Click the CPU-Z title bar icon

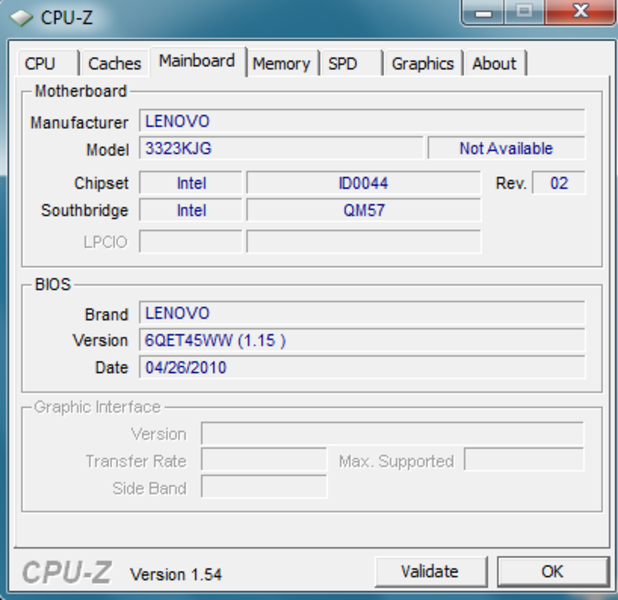point(21,18)
